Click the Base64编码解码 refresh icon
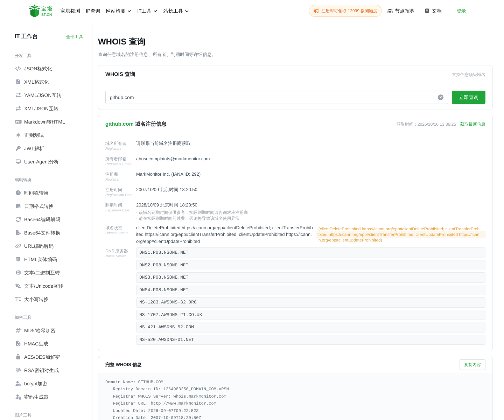The height and width of the screenshot is (420, 504). point(18,219)
